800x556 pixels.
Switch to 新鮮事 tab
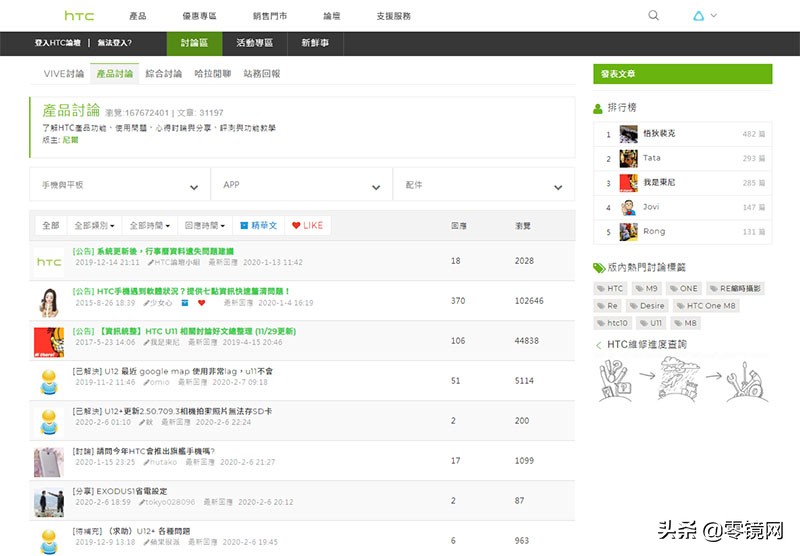pos(315,43)
